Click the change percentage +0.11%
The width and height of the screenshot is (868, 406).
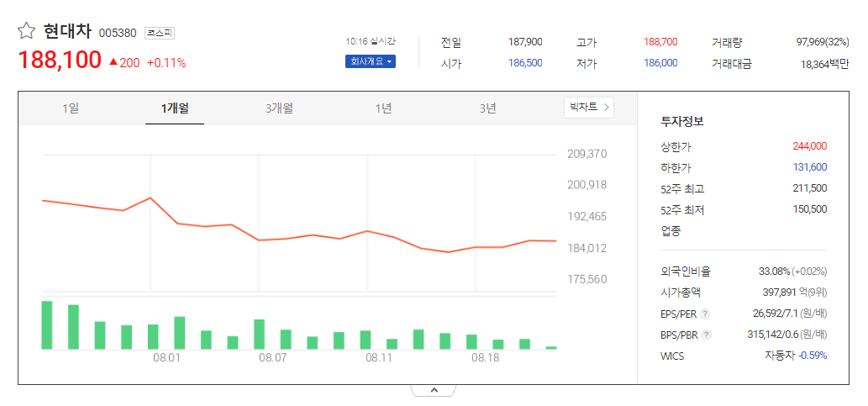[166, 63]
